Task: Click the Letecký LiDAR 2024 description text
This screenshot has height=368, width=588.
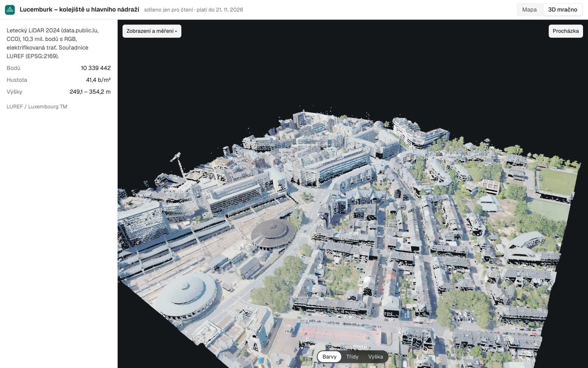Action: (x=53, y=43)
